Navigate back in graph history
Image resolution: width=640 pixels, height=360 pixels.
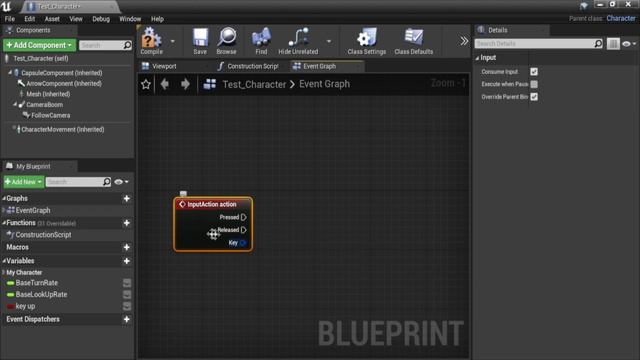[x=165, y=84]
